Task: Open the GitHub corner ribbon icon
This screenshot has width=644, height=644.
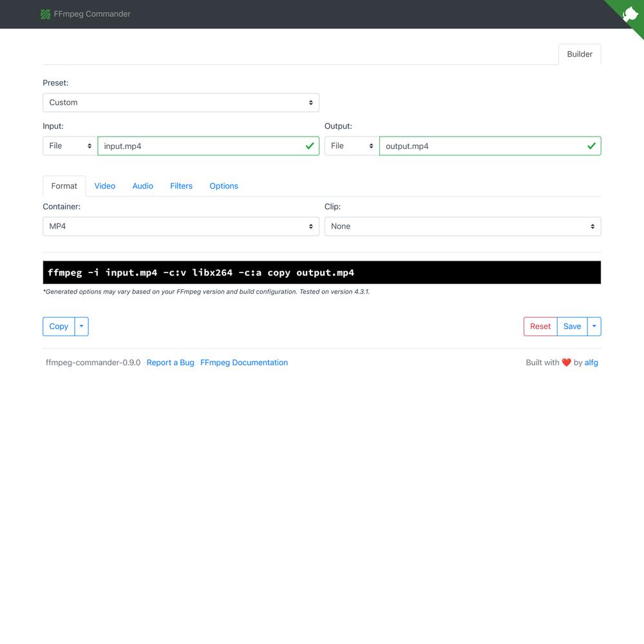Action: 629,15
